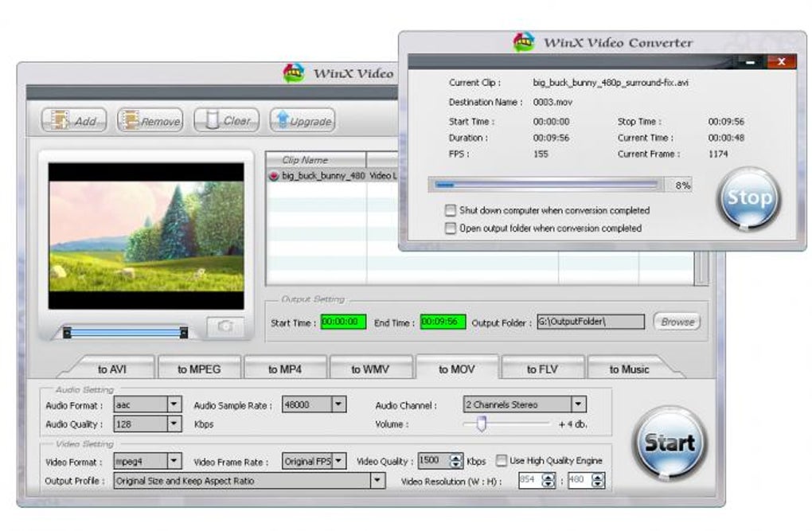Click the video resolution height stepper

point(598,480)
